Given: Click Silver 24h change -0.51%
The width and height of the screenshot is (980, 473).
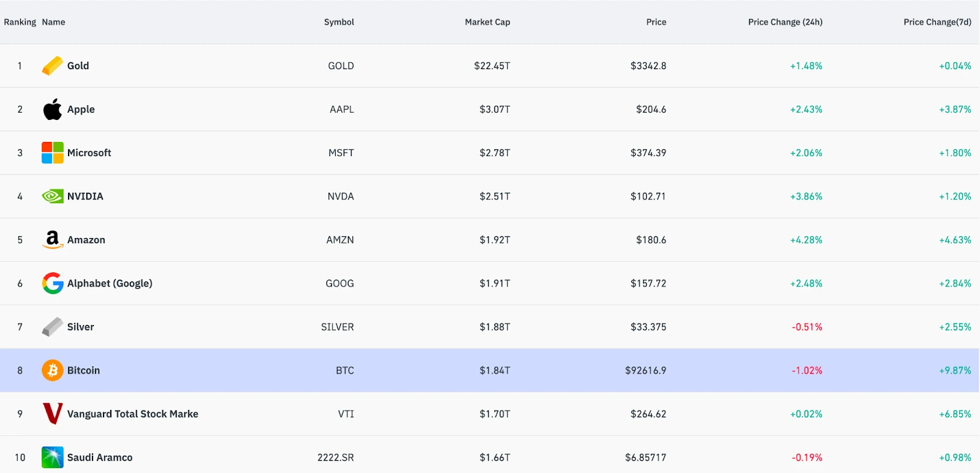Looking at the screenshot, I should tap(807, 327).
